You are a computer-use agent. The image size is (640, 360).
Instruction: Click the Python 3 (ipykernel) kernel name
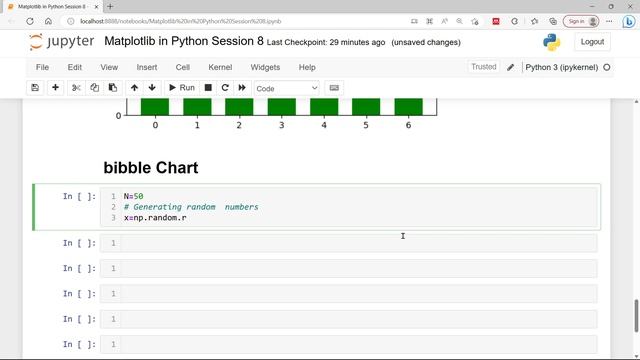point(562,67)
